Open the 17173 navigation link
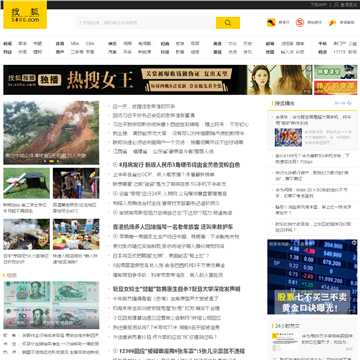The width and height of the screenshot is (360, 360). tap(339, 52)
